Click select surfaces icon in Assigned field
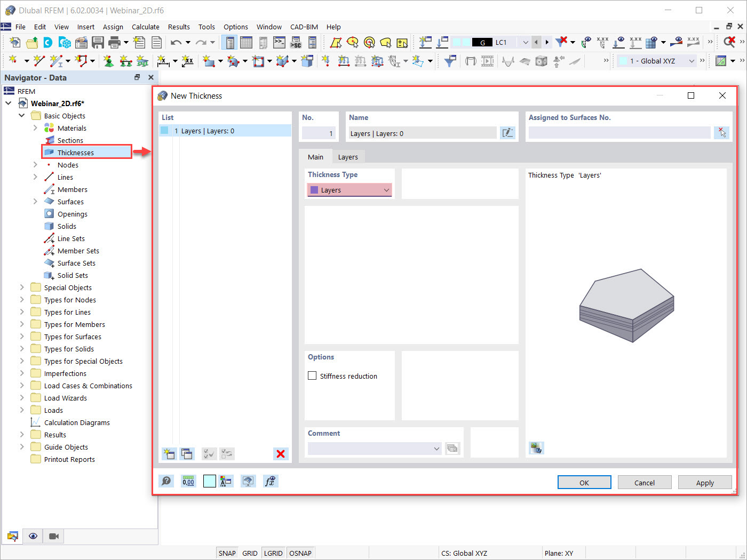 click(x=721, y=133)
